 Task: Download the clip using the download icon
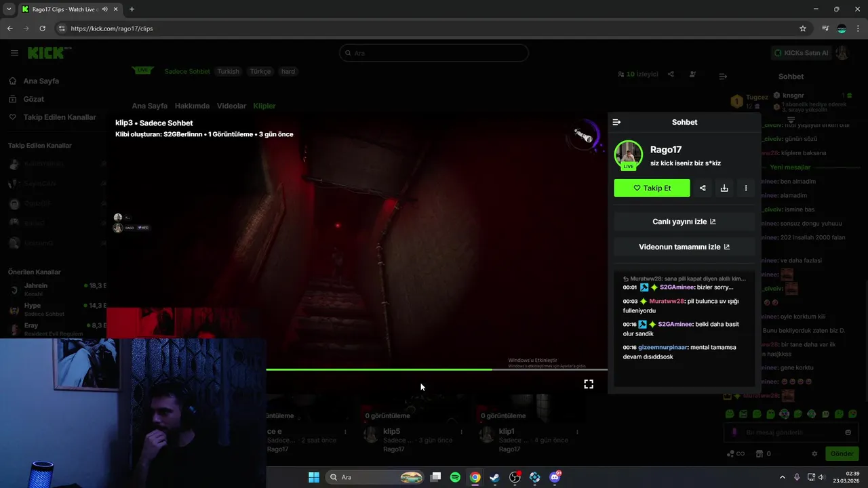point(724,188)
